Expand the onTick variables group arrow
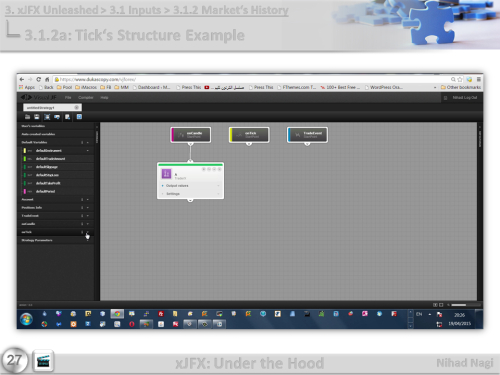Viewport: 500px width, 375px height. click(x=88, y=232)
